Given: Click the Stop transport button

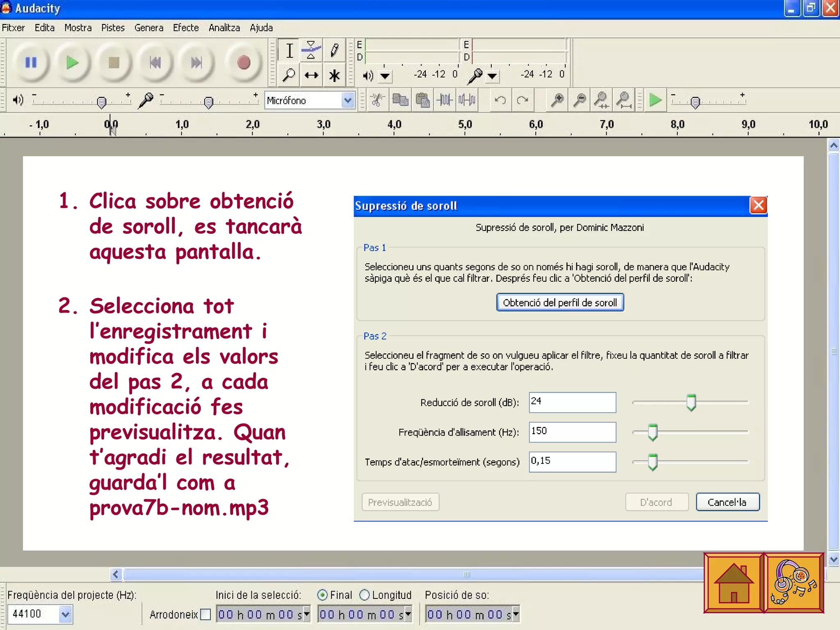Looking at the screenshot, I should [114, 63].
